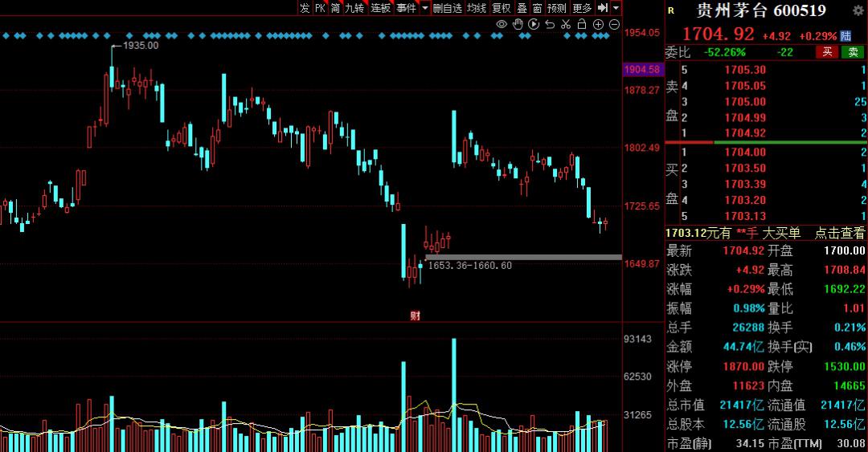Click the circular play replay icon
Viewport: 868px width, 452px height.
pos(534,24)
